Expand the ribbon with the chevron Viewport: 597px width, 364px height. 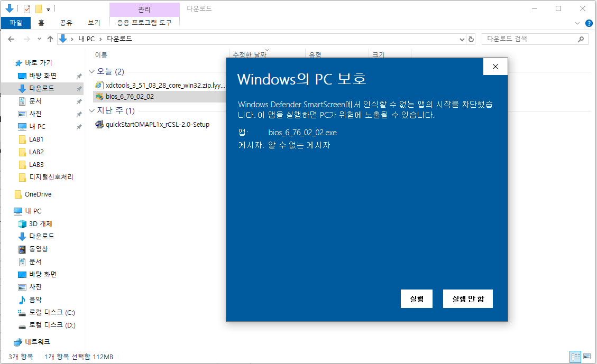coord(577,23)
